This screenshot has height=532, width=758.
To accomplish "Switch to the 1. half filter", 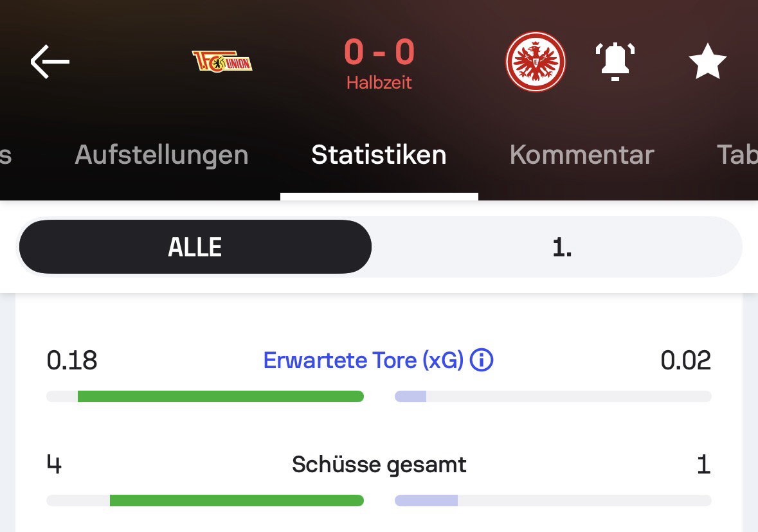I will coord(561,247).
